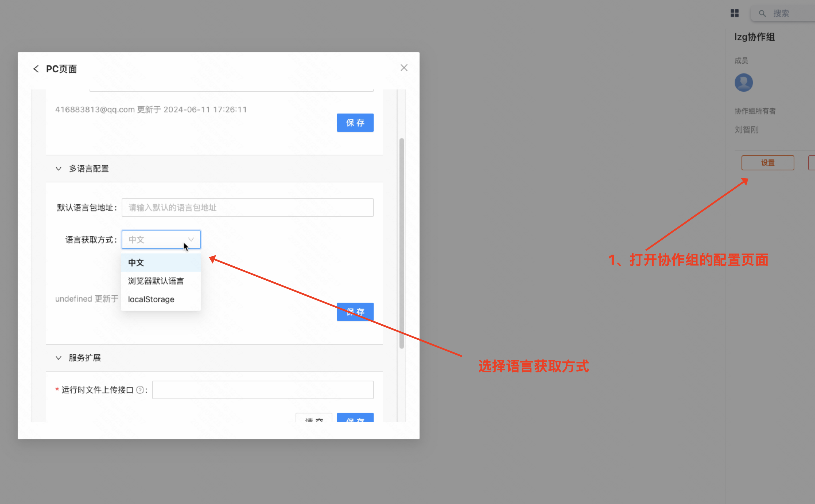815x504 pixels.
Task: Click the 默认语言包地址 input field
Action: [x=247, y=207]
